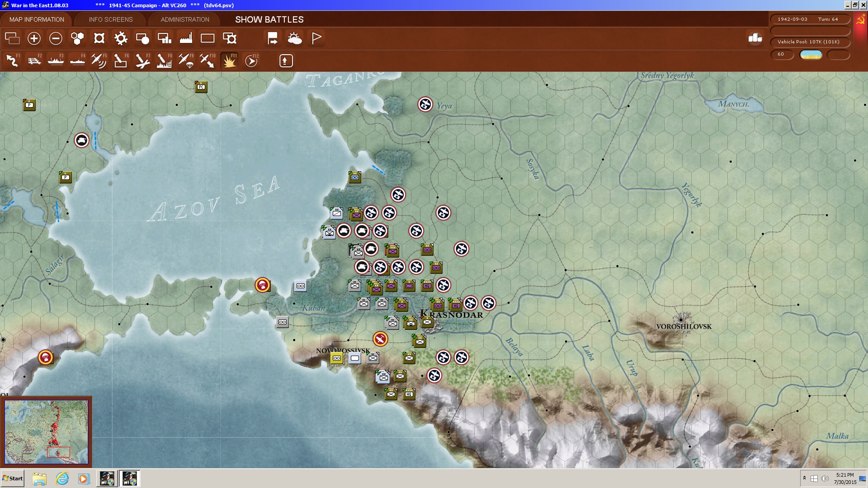Click the Voroshilovsk city label
This screenshot has height=488, width=868.
684,326
